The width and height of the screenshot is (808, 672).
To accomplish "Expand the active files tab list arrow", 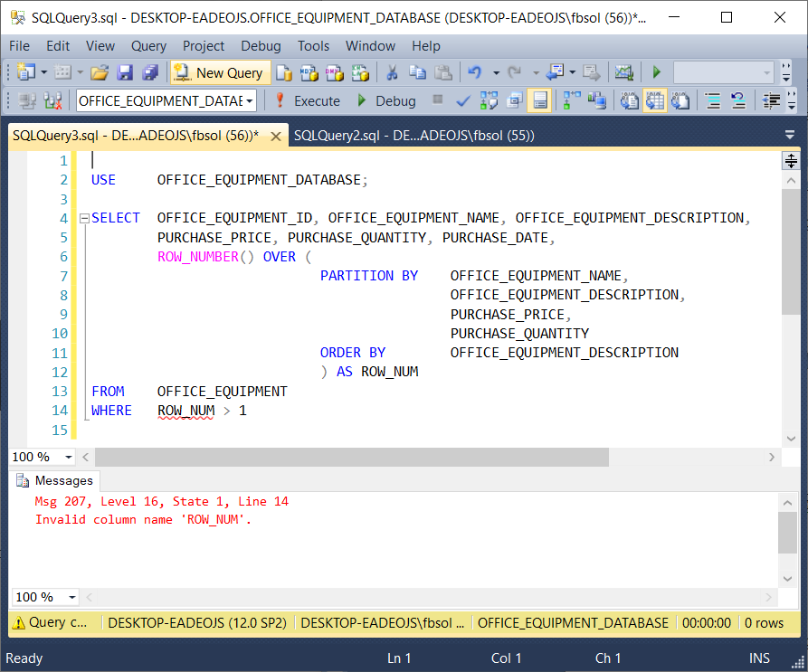I will tap(789, 135).
